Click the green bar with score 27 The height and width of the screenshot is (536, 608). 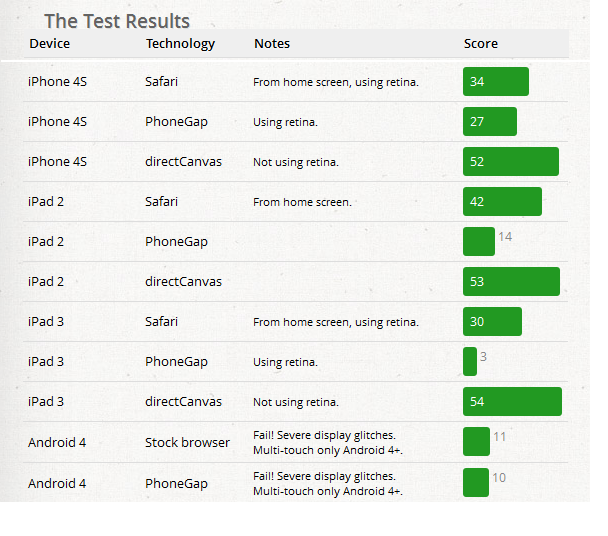pyautogui.click(x=489, y=122)
